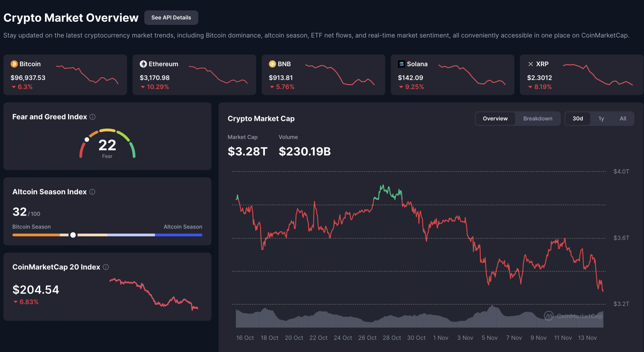The image size is (644, 352).
Task: Click the Volume value $230.19B
Action: pyautogui.click(x=304, y=151)
